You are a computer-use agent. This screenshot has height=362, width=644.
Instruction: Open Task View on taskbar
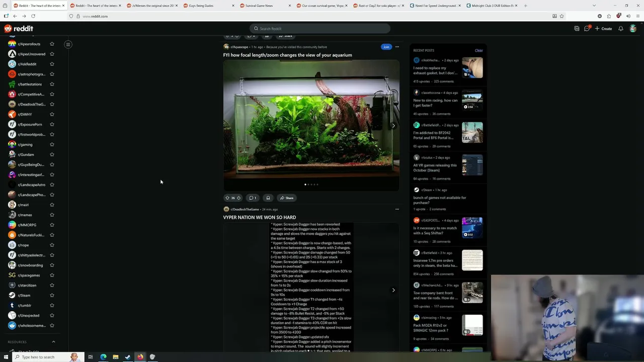[91, 357]
